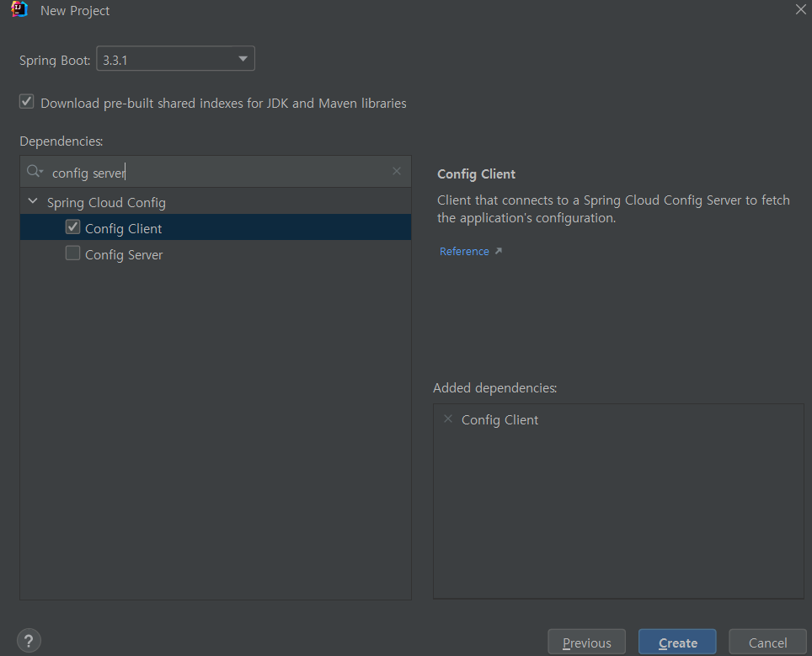
Task: Uncheck the Config Client dependency
Action: point(72,227)
